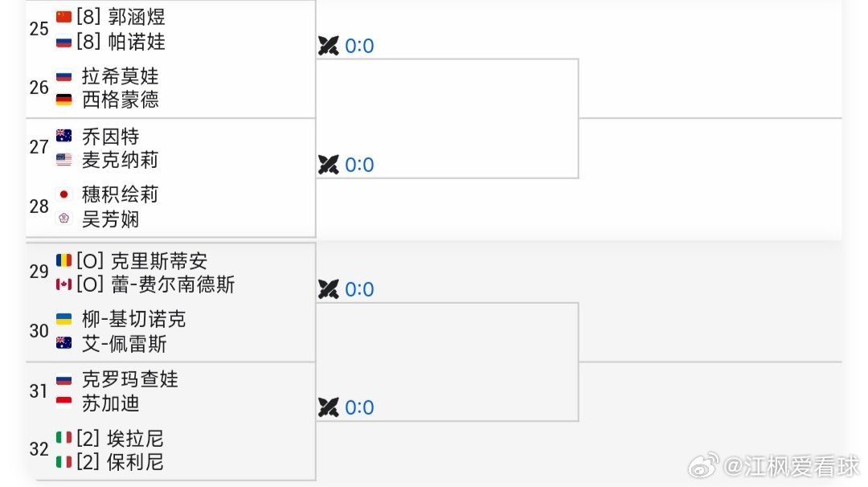Image resolution: width=868 pixels, height=487 pixels.
Task: Select player name 克罗玛查娃
Action: tap(130, 379)
